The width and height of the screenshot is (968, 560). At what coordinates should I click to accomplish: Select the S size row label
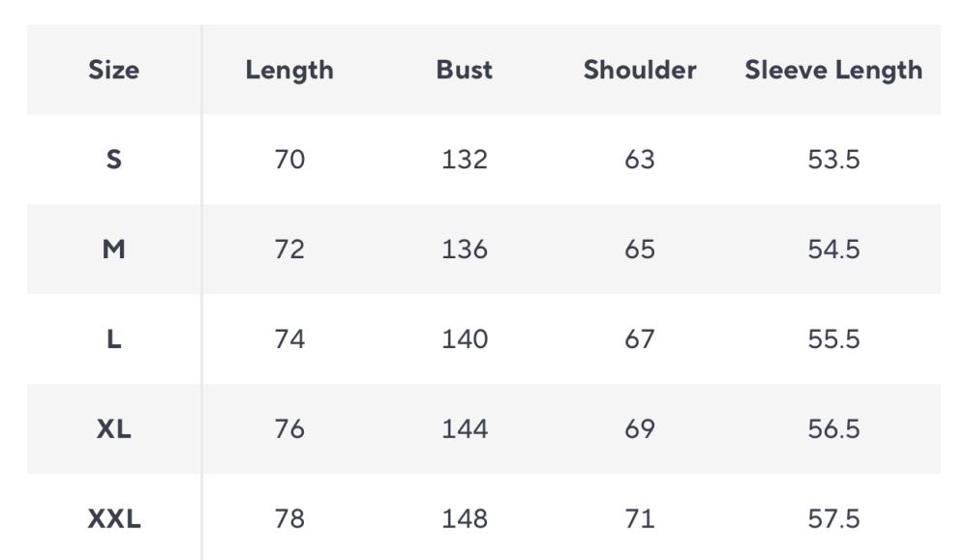tap(113, 160)
